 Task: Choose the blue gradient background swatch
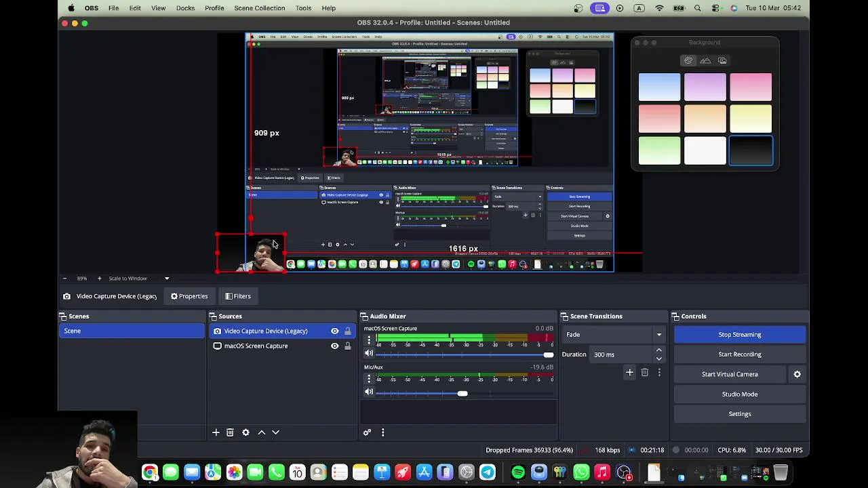click(659, 86)
